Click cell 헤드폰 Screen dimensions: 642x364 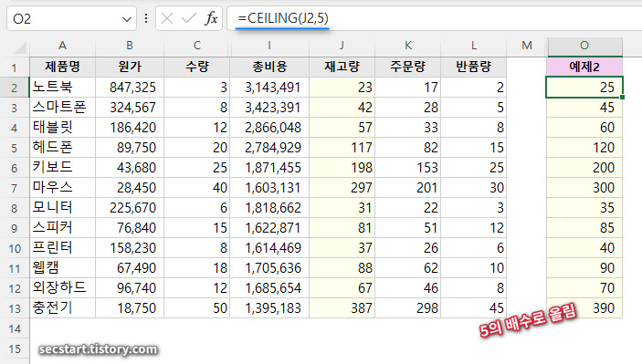click(62, 147)
